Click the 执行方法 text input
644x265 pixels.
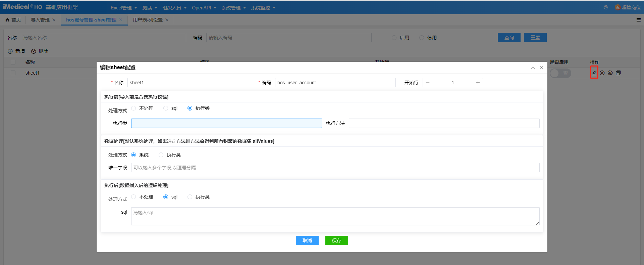[x=444, y=123]
